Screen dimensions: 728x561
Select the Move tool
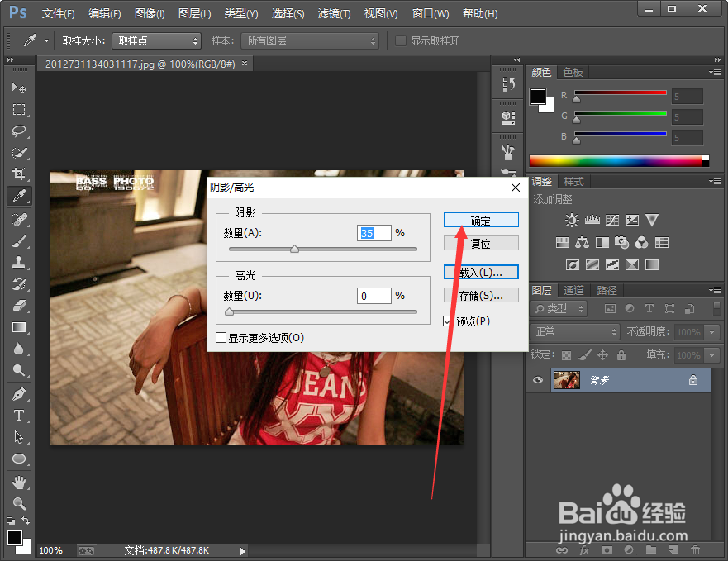click(19, 88)
